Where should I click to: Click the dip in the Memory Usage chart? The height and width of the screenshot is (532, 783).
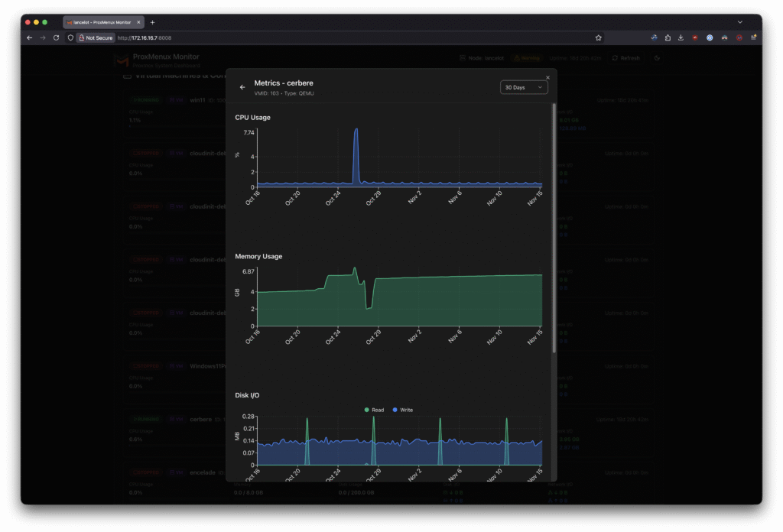(369, 307)
